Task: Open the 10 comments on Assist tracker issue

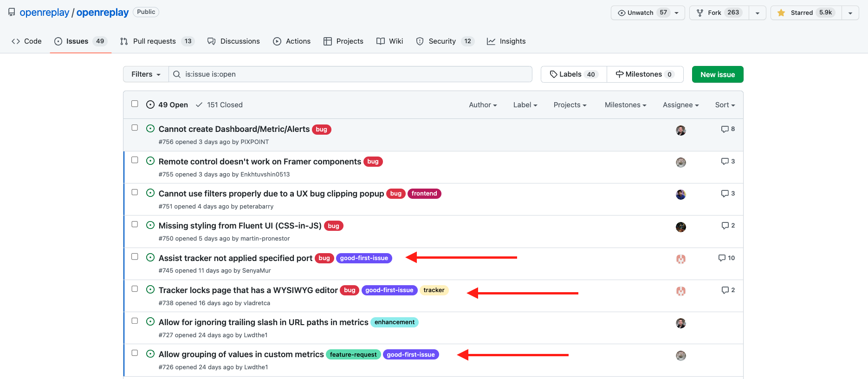Action: tap(726, 258)
